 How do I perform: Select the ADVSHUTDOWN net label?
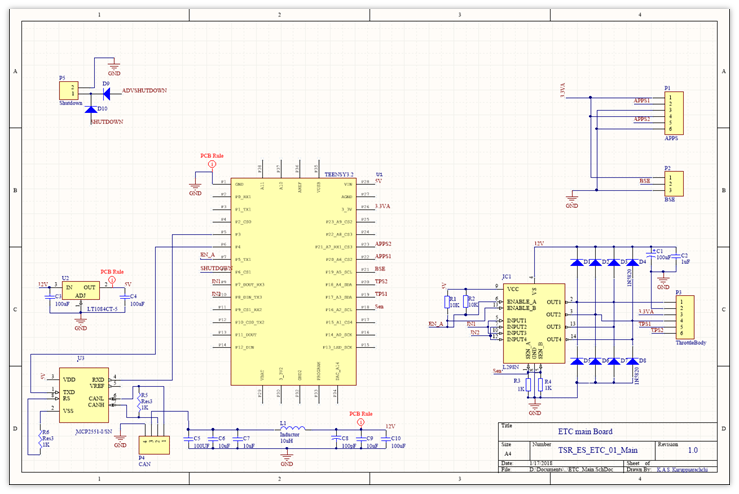click(x=143, y=91)
